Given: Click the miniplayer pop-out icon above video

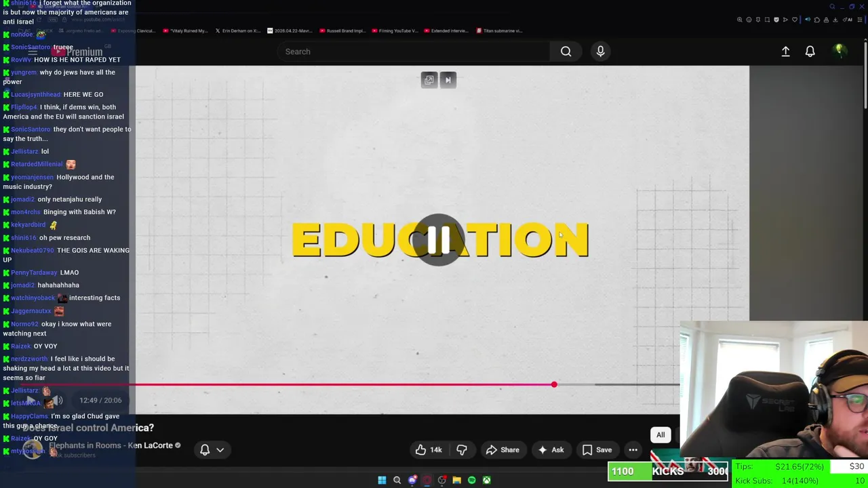Looking at the screenshot, I should coord(429,80).
